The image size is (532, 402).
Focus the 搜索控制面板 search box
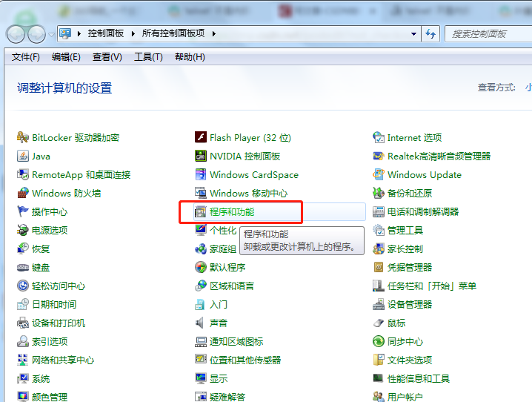pos(488,33)
